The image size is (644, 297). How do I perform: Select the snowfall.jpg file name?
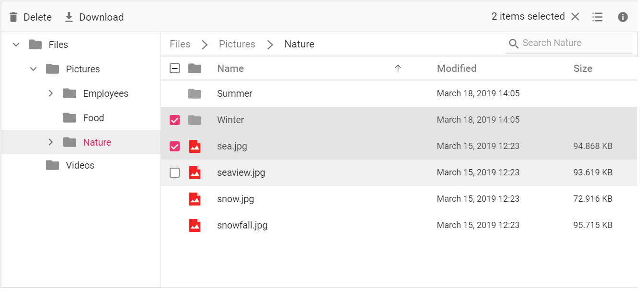242,225
